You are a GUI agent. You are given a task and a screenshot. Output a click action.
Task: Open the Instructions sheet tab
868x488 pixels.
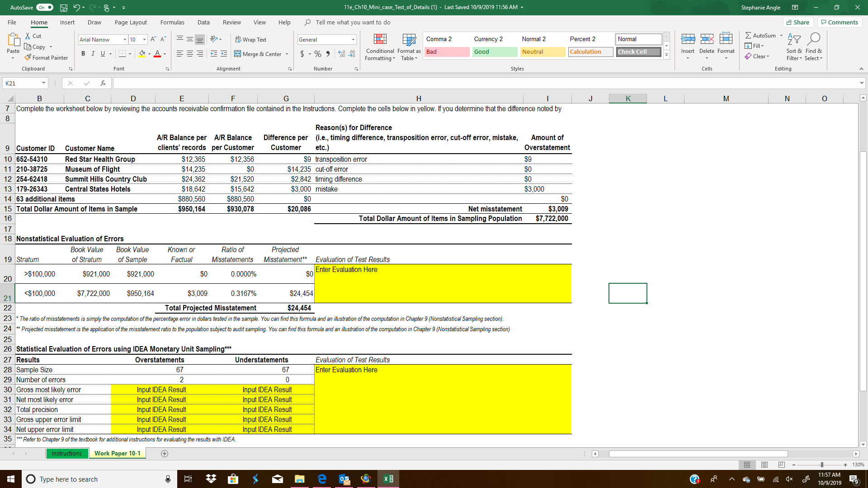(67, 453)
